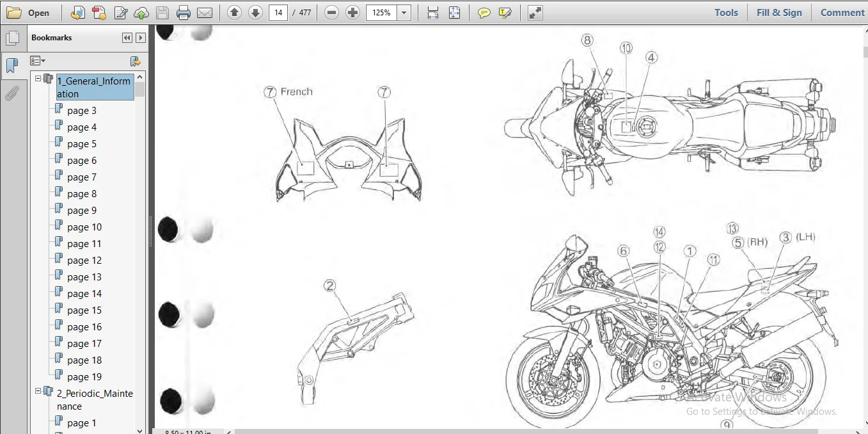Jump to bookmark page 14
868x434 pixels.
tap(84, 294)
